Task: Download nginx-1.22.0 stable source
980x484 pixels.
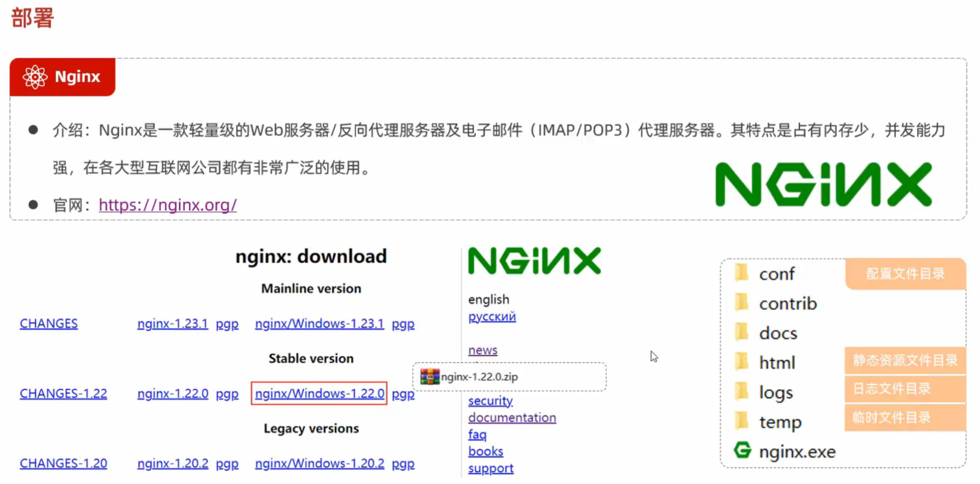Action: click(x=172, y=393)
